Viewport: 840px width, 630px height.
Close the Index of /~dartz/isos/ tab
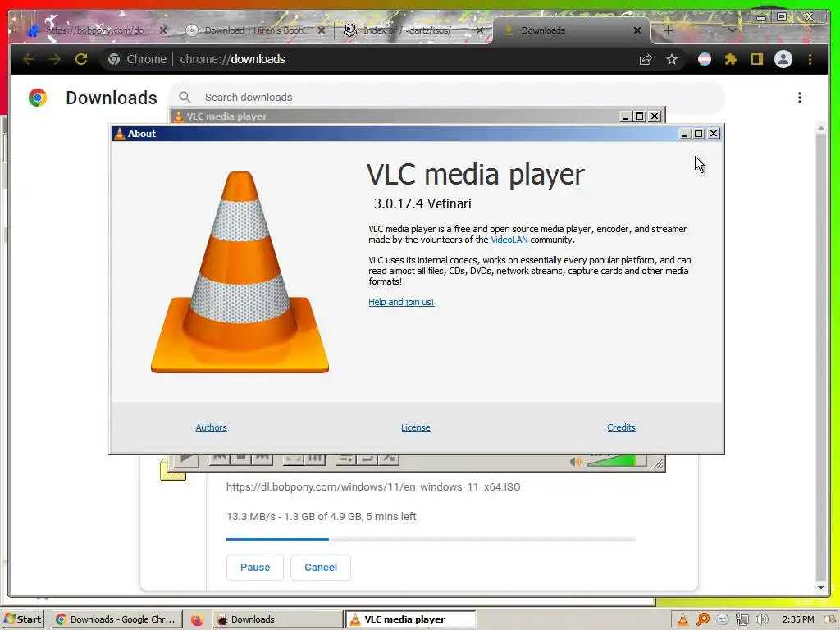pyautogui.click(x=479, y=30)
